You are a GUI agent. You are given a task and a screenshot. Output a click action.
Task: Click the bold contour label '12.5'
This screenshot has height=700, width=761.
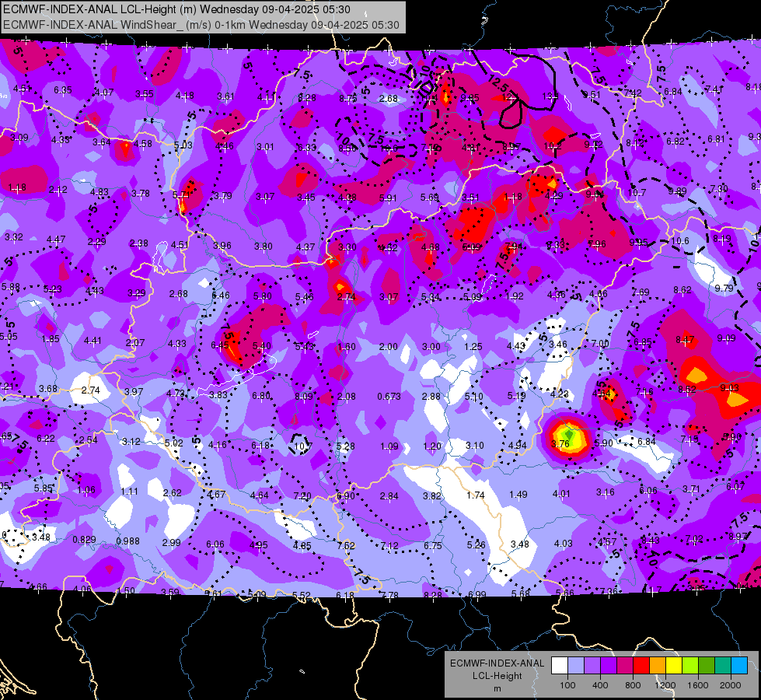tap(498, 85)
